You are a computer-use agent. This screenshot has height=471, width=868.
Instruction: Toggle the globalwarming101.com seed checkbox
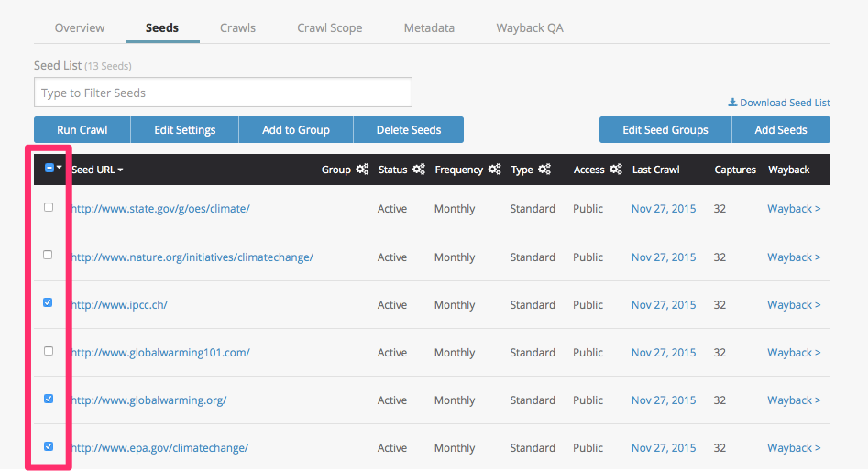pos(49,352)
